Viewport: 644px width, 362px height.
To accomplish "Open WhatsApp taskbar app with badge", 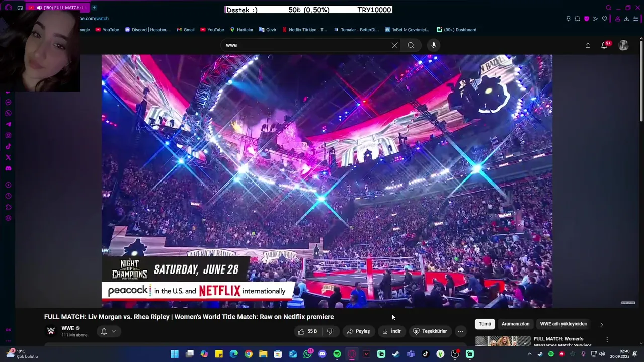I will pyautogui.click(x=307, y=354).
